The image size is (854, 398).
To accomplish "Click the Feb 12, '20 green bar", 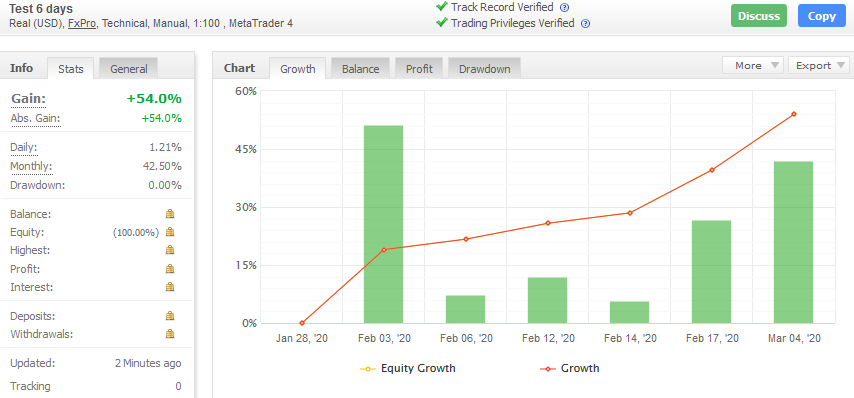I will pos(547,301).
